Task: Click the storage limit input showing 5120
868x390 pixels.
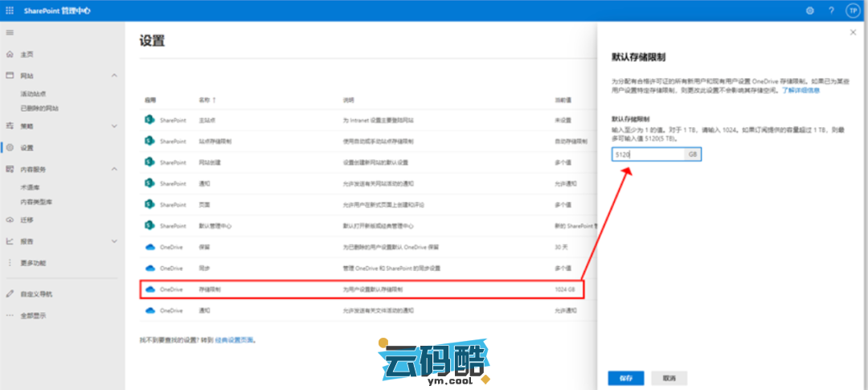Action: pyautogui.click(x=647, y=154)
